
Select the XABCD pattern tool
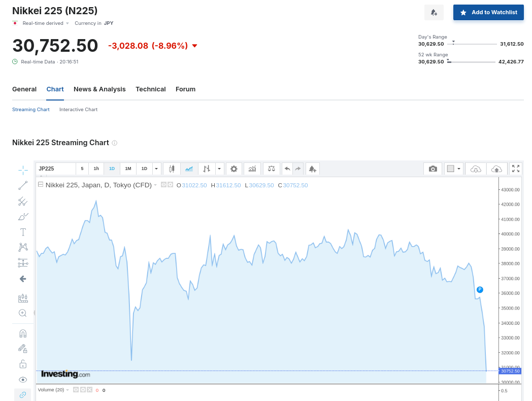[x=23, y=247]
